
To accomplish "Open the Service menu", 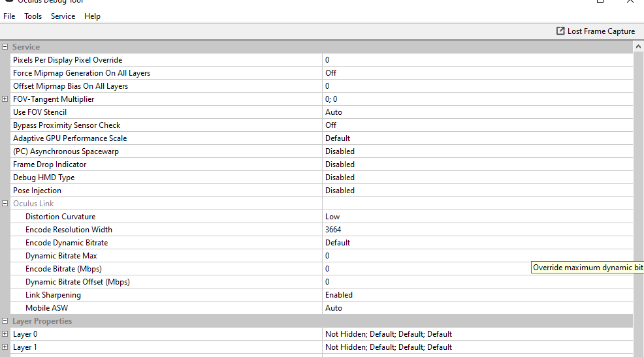I will pyautogui.click(x=63, y=16).
